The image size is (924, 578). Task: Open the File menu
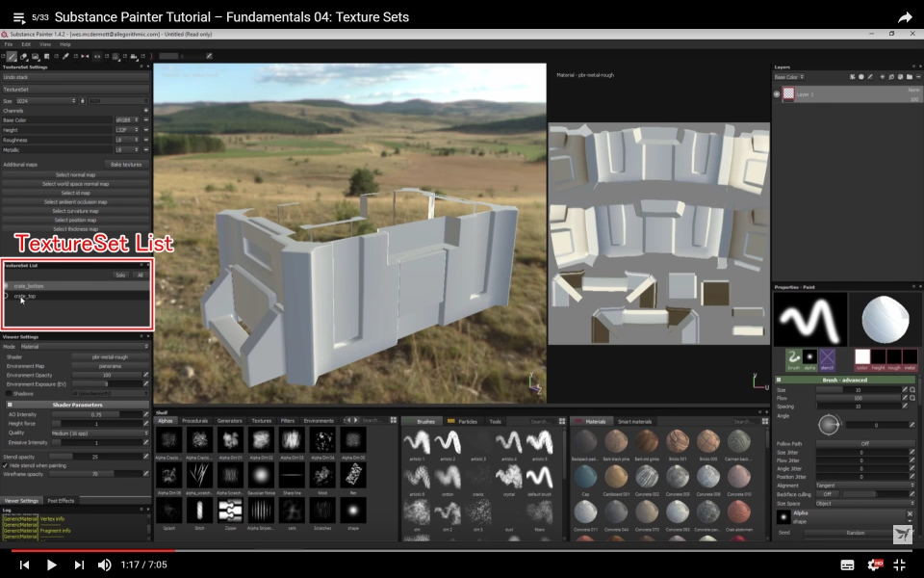[9, 44]
